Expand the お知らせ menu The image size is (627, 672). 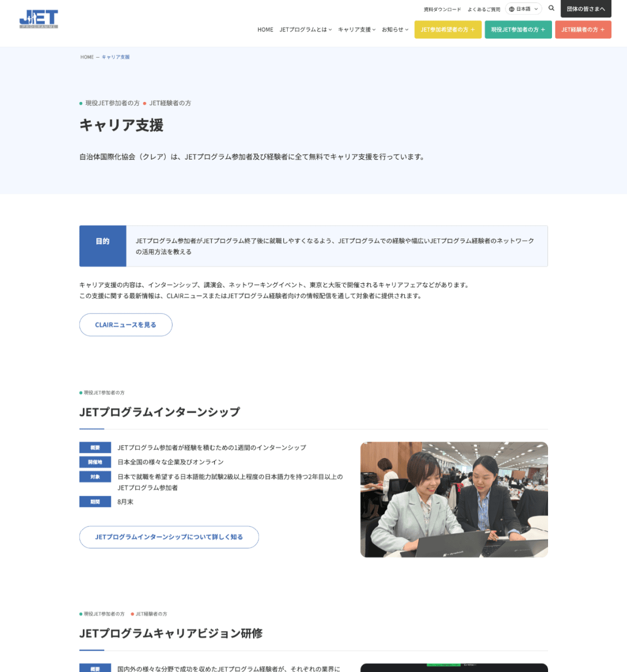point(395,30)
